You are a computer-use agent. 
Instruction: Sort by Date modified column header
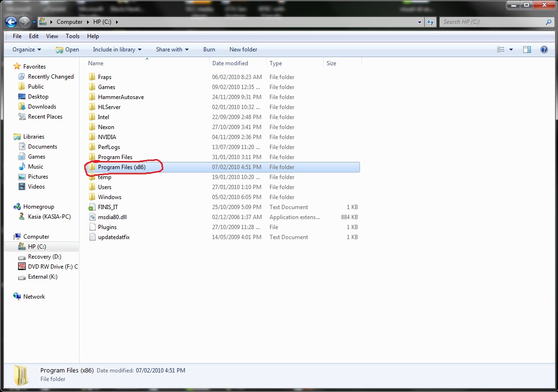(x=238, y=63)
